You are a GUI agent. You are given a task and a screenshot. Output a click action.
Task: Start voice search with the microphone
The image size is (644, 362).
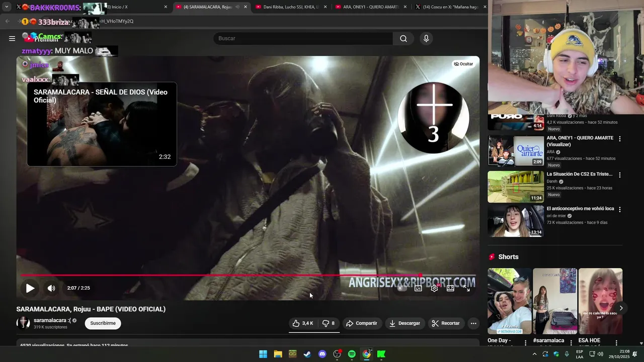(426, 39)
